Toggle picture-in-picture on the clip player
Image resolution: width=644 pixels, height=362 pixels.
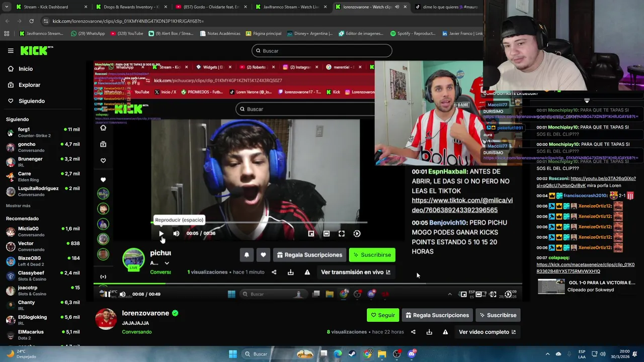point(463,294)
